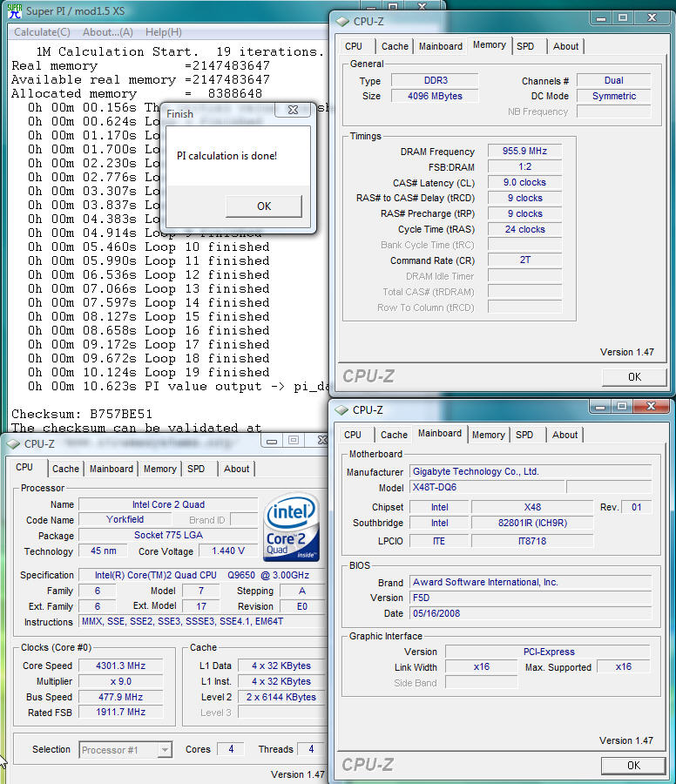Select About tab in Mainboard window
The image size is (676, 784).
[564, 435]
